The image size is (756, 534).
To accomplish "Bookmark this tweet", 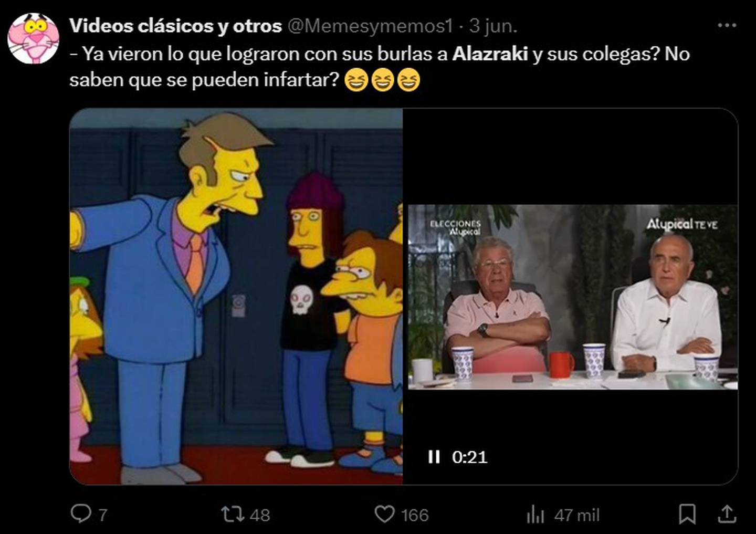I will point(687,514).
